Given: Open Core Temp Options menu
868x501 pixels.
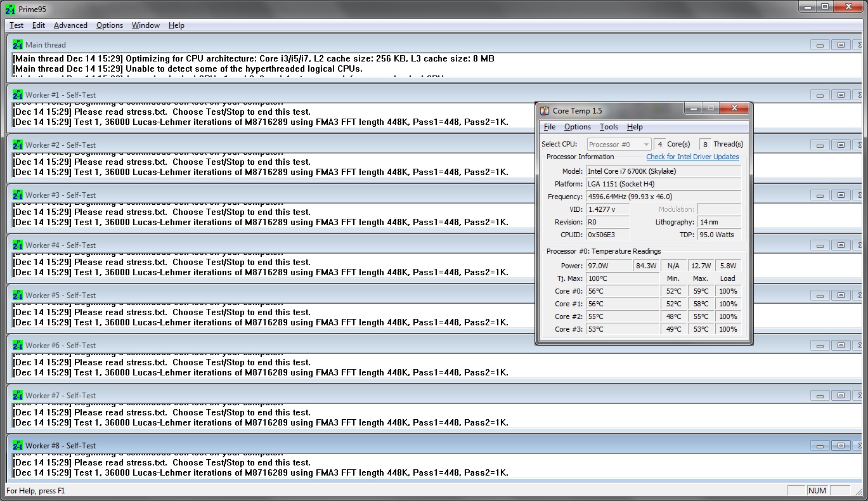Looking at the screenshot, I should (578, 127).
